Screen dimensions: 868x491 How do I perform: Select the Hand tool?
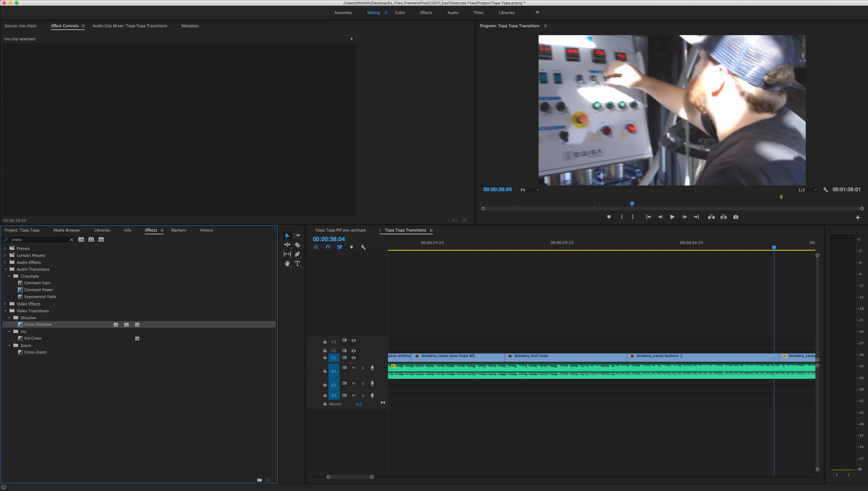(x=287, y=264)
